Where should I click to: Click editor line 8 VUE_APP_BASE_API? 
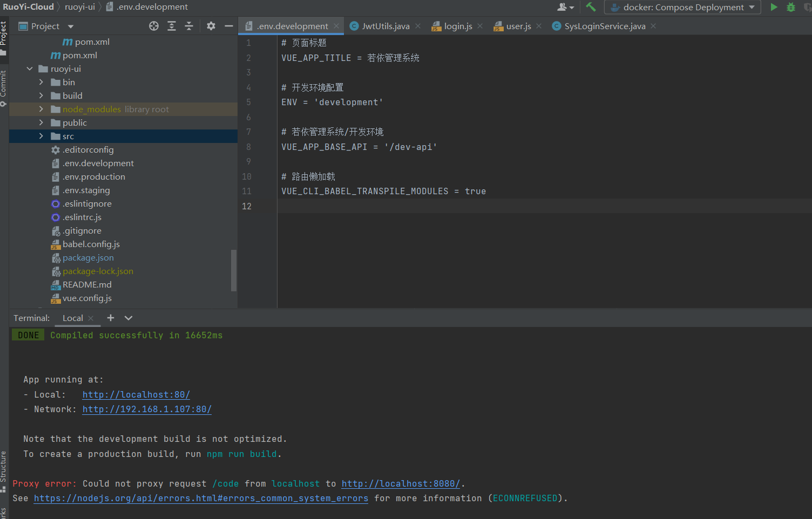(x=359, y=147)
